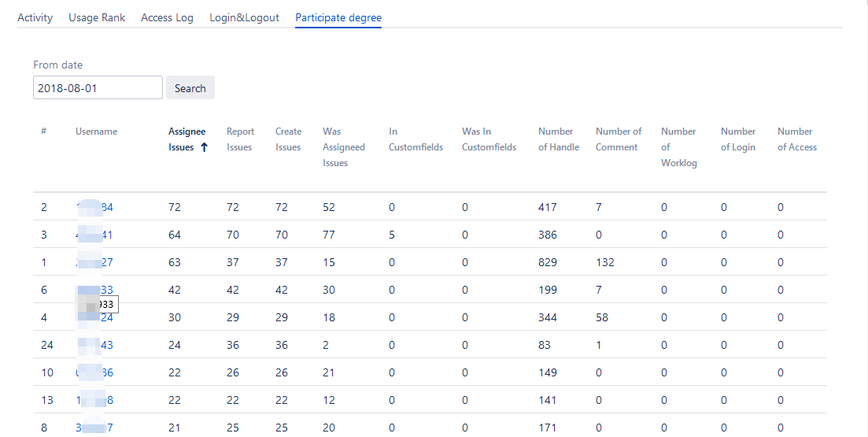Click the handle count 199
The width and height of the screenshot is (868, 437).
(x=548, y=291)
